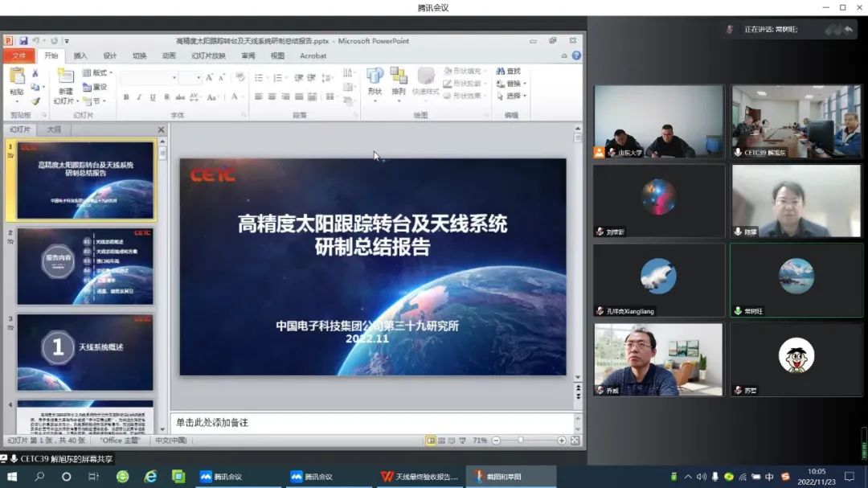
Task: Click the New Slide icon
Action: point(65,76)
